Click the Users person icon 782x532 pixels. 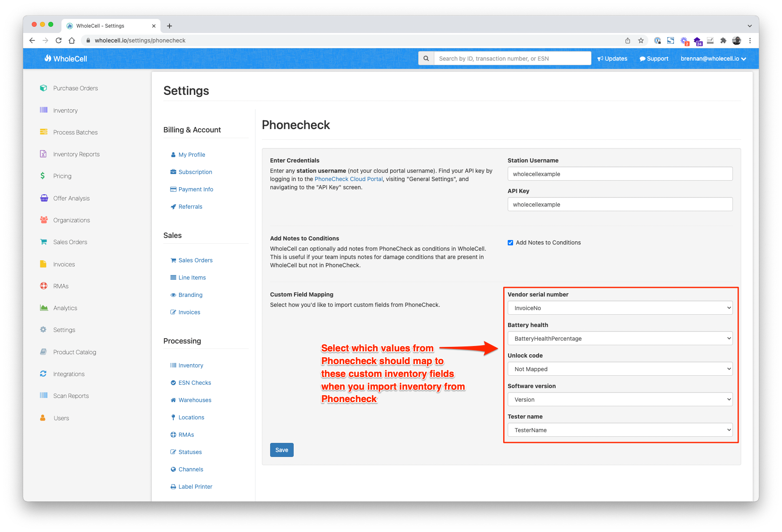(x=43, y=418)
